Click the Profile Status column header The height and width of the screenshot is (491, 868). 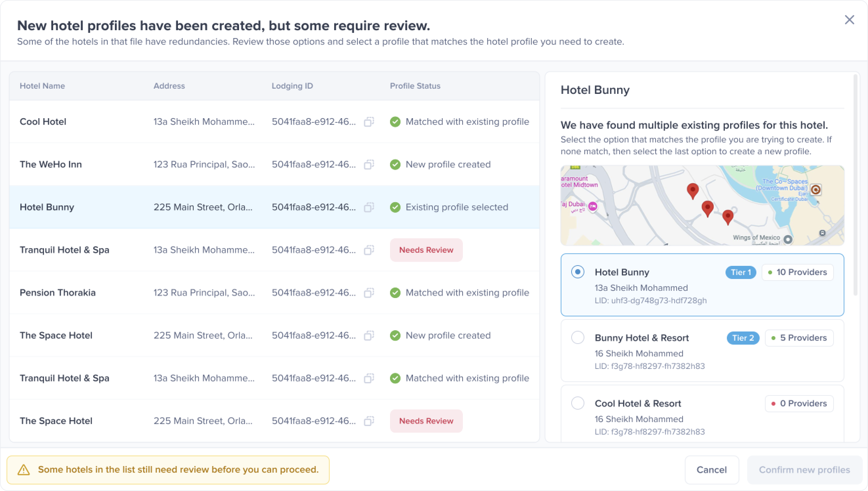coord(415,86)
